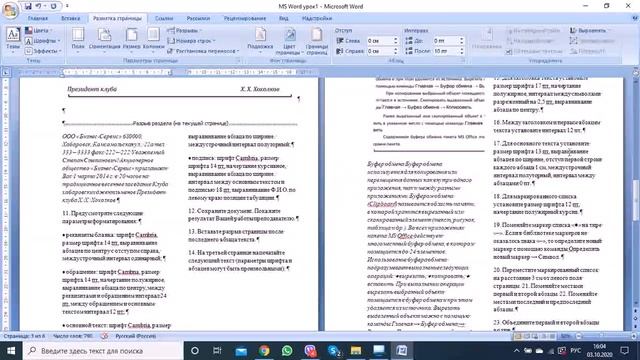Open the Windows Start menu
The height and width of the screenshot is (360, 640).
click(11, 351)
